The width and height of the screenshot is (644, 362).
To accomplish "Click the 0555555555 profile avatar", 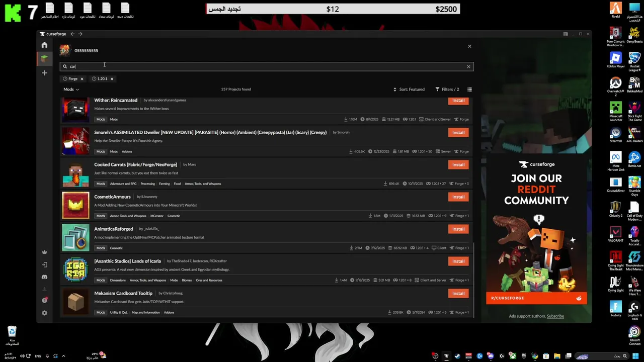I will (65, 50).
